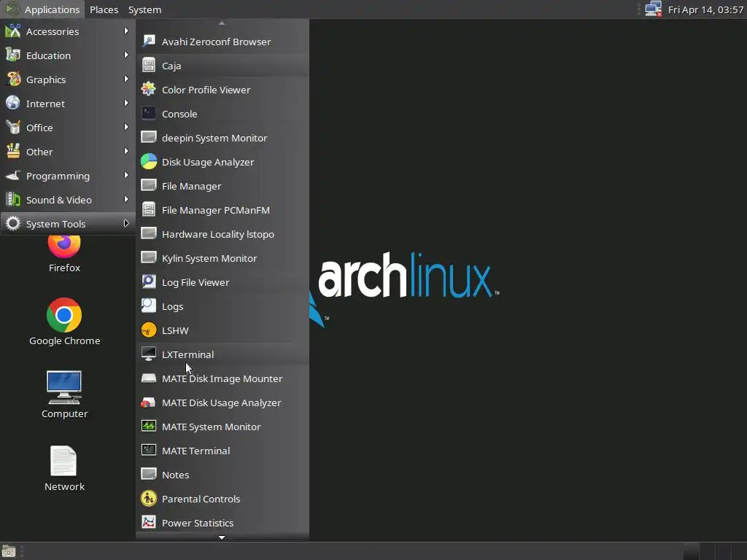The height and width of the screenshot is (560, 747).
Task: Expand the Accessories submenu arrow
Action: 125,31
